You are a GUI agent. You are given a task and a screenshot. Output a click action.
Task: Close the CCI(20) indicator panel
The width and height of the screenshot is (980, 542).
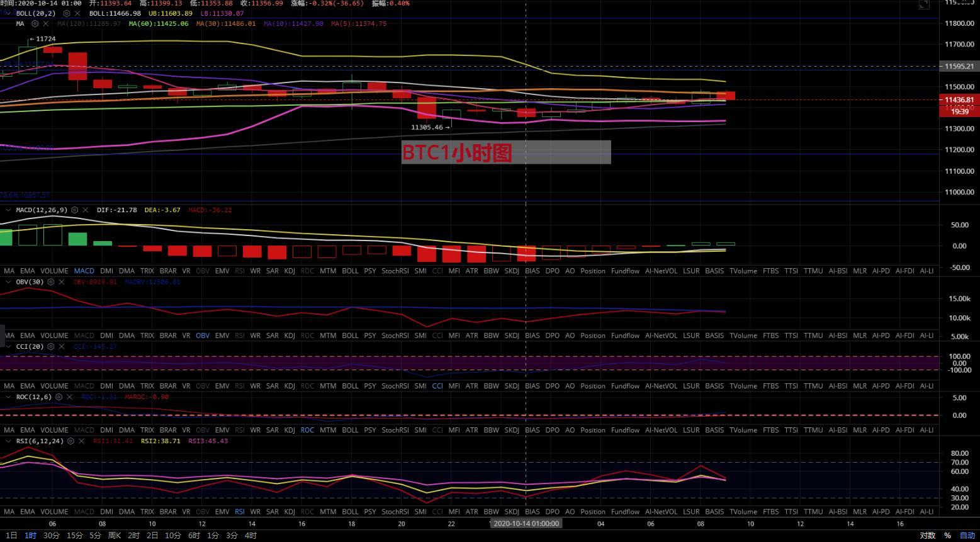pos(62,347)
